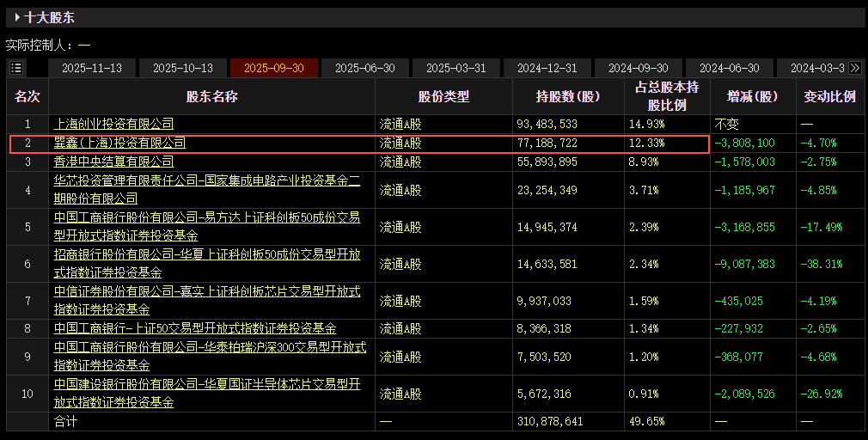Open 中国建设银行 华夏国证半导体芯片 fund link
The width and height of the screenshot is (868, 440).
point(207,394)
